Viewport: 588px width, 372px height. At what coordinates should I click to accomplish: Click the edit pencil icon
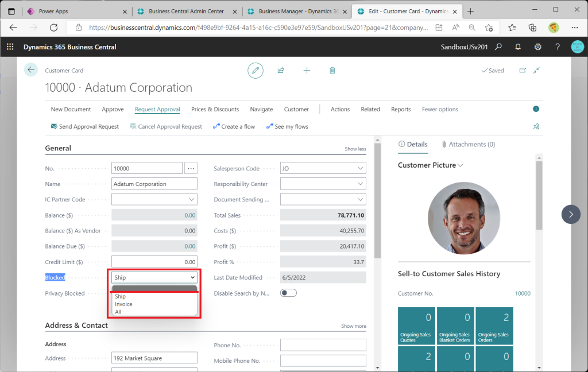(x=256, y=71)
